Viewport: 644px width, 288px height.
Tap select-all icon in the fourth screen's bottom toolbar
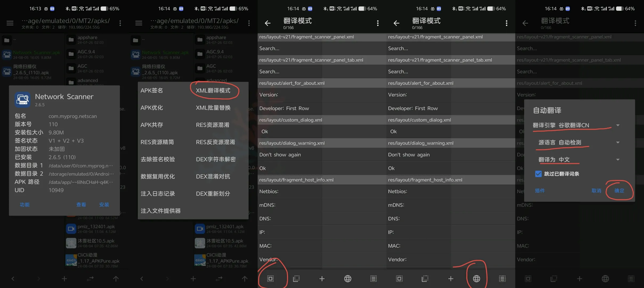399,279
